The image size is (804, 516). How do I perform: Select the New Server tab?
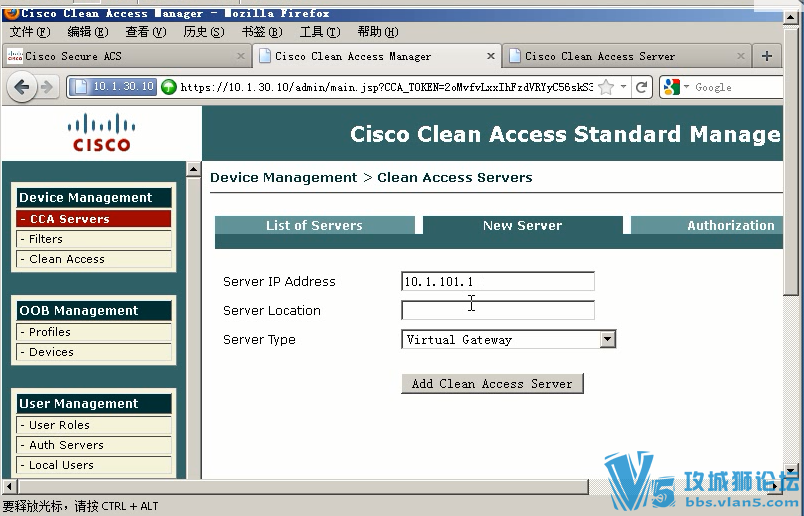(522, 225)
